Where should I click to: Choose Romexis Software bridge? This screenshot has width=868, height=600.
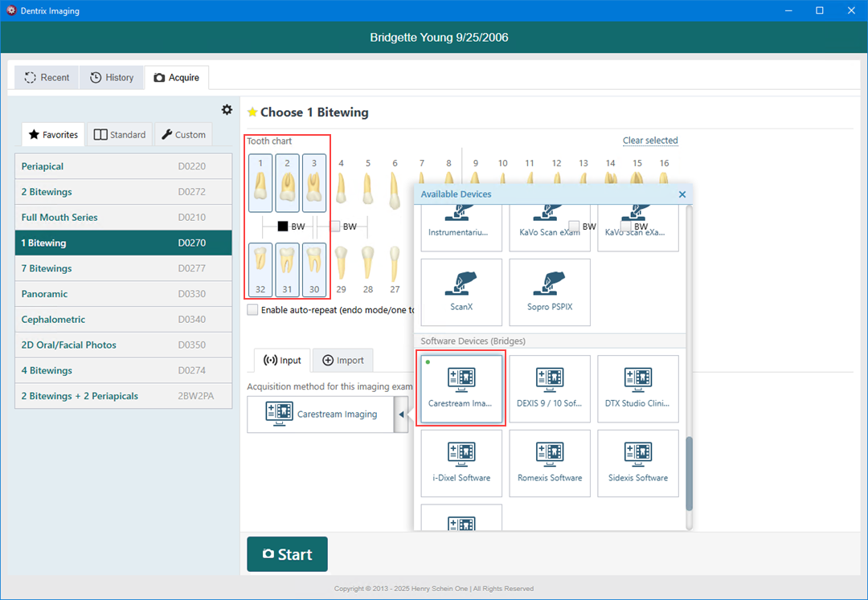550,463
